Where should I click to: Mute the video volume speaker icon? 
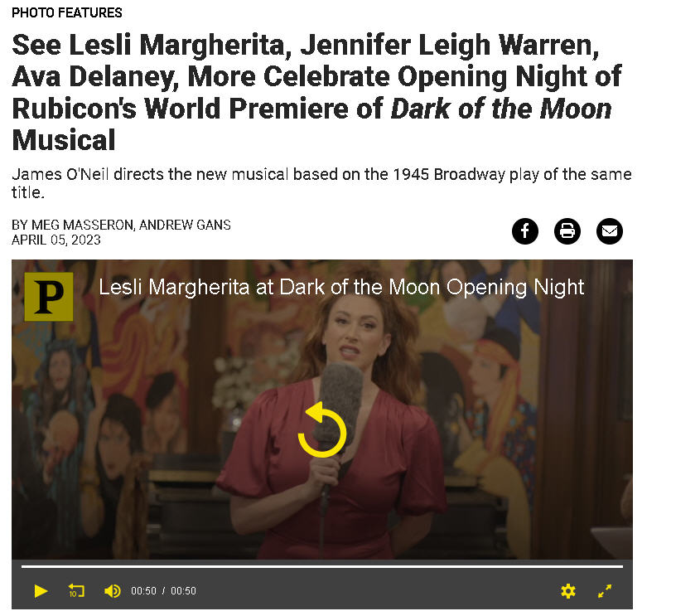click(113, 591)
